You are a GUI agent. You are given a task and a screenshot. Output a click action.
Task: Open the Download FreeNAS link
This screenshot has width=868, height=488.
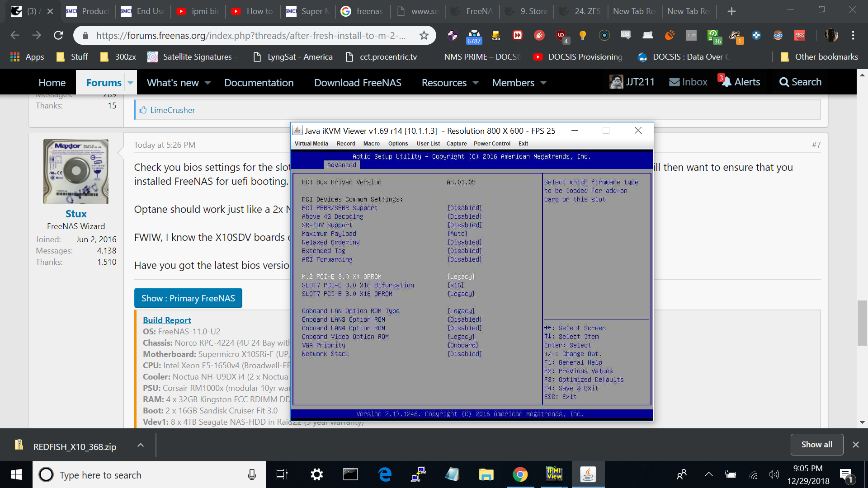[358, 83]
